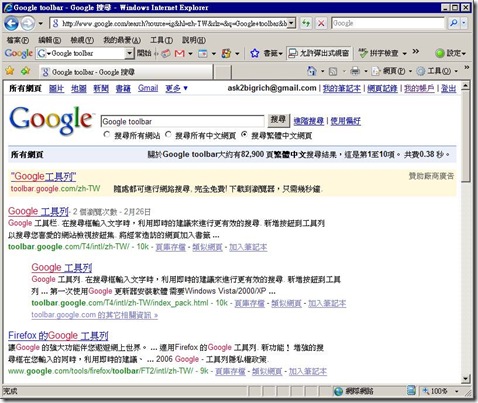Click in the IE search box
The height and width of the screenshot is (403, 478).
[x=388, y=23]
